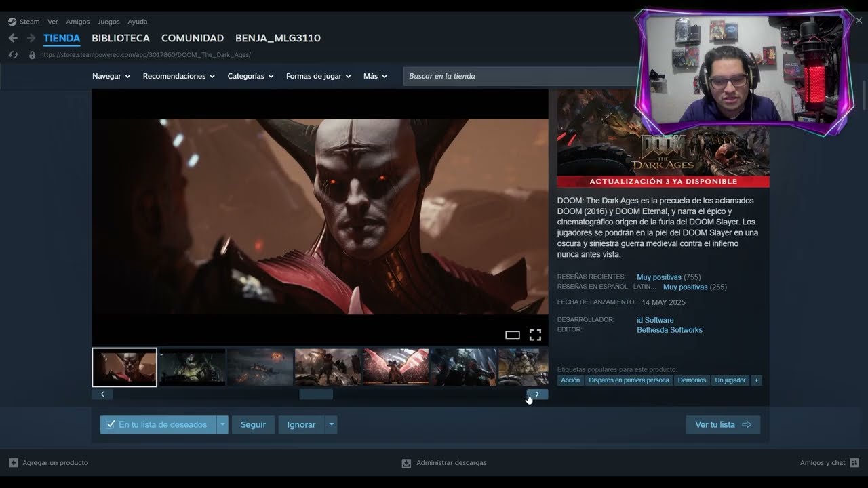Switch to the COMUNIDAD tab
The image size is (868, 488).
[x=193, y=38]
